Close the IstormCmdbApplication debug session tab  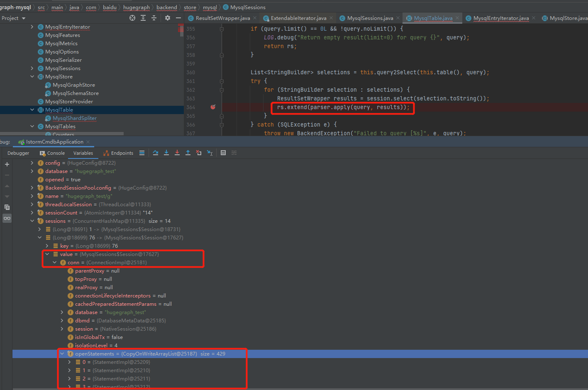tap(88, 142)
